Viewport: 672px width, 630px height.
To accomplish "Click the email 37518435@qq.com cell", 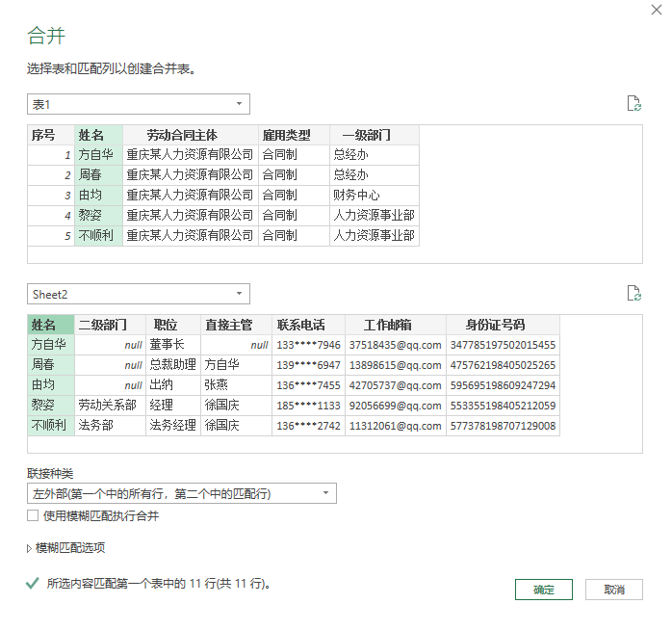I will click(x=396, y=344).
